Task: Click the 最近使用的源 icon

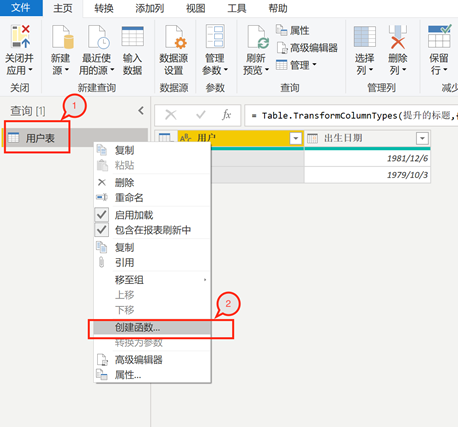Action: 98,37
